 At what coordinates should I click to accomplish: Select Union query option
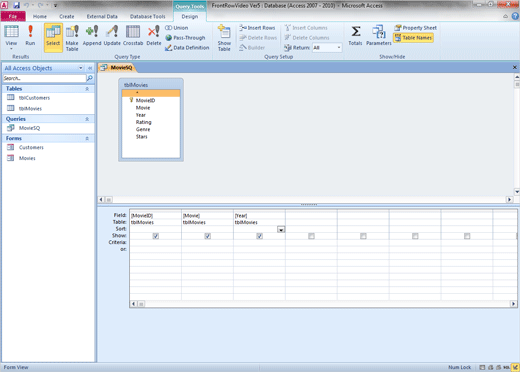point(177,28)
